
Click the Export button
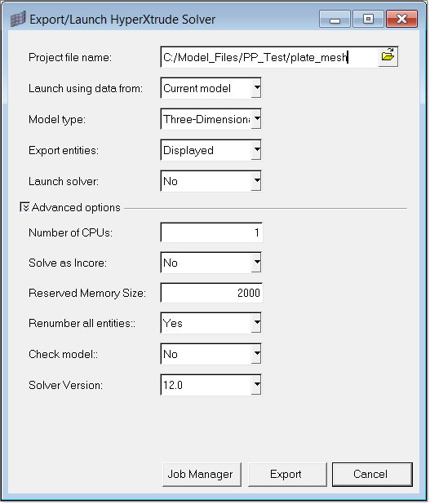[287, 475]
